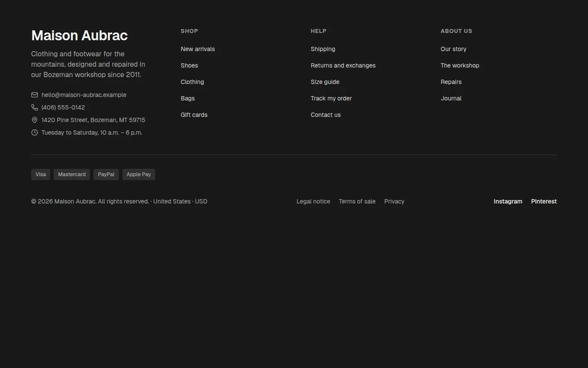The image size is (588, 368).
Task: Click the phone number (406) 555-0142
Action: click(63, 107)
